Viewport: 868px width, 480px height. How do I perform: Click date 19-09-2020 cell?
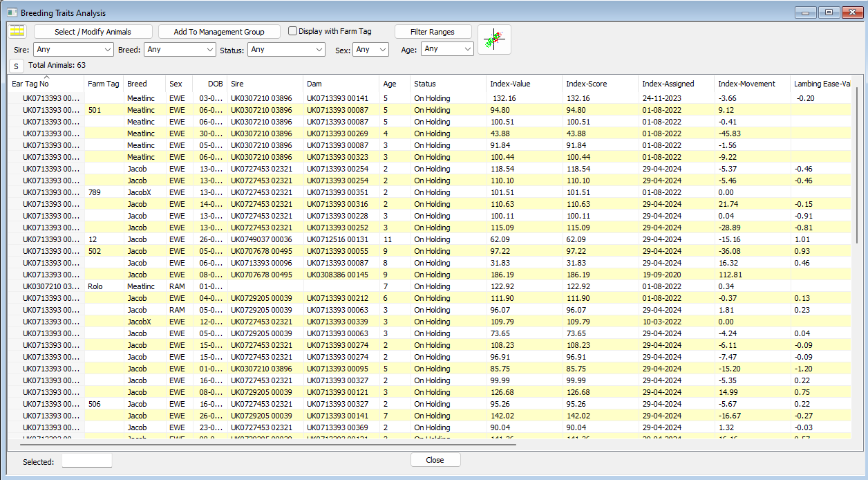[x=676, y=275]
